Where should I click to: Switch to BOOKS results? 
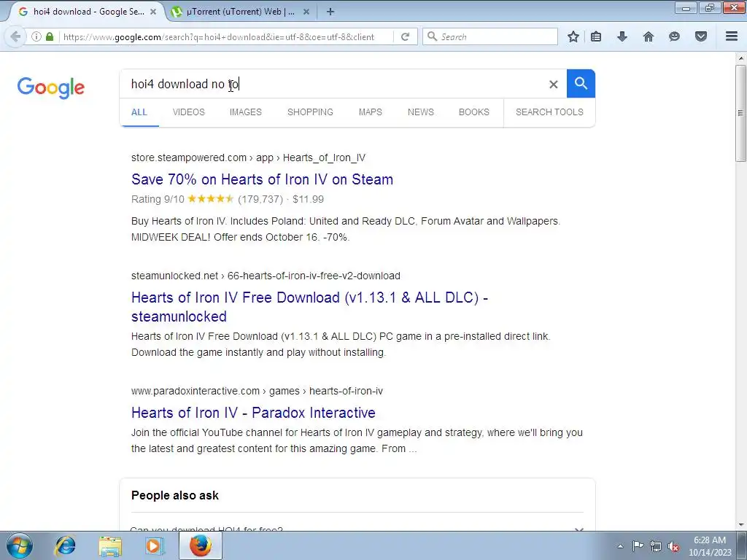474,112
